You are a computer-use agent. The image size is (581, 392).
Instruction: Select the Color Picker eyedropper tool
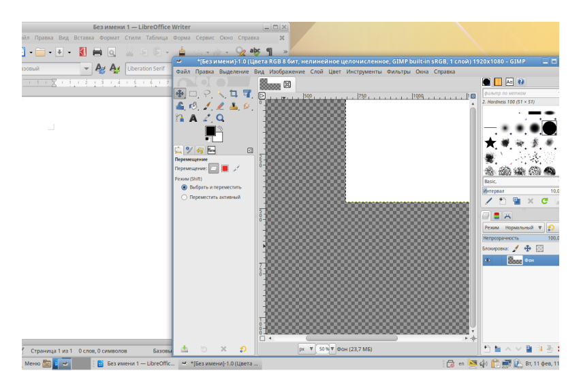pyautogui.click(x=207, y=118)
